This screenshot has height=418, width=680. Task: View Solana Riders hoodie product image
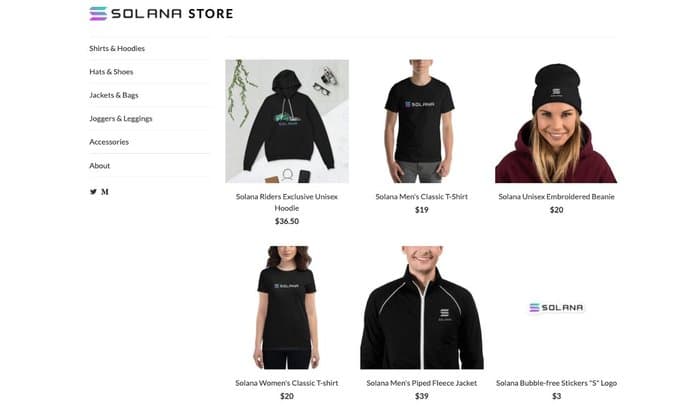[287, 121]
